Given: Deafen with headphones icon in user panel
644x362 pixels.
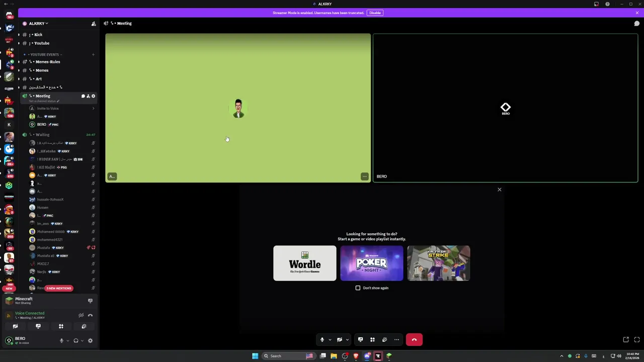Looking at the screenshot, I should (x=76, y=341).
